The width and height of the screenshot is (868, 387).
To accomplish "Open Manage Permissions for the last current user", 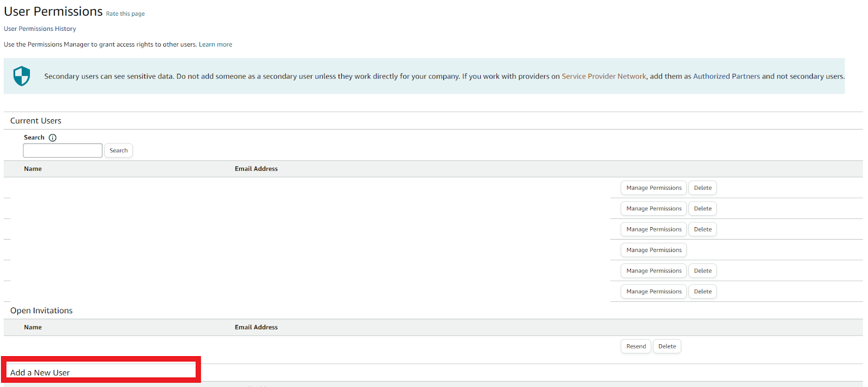I will [654, 292].
